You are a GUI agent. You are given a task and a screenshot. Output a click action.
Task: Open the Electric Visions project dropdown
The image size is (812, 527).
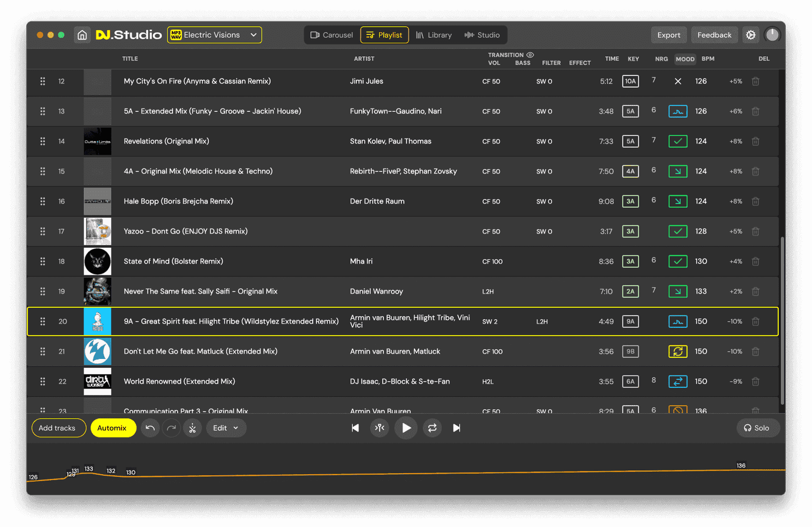tap(214, 35)
